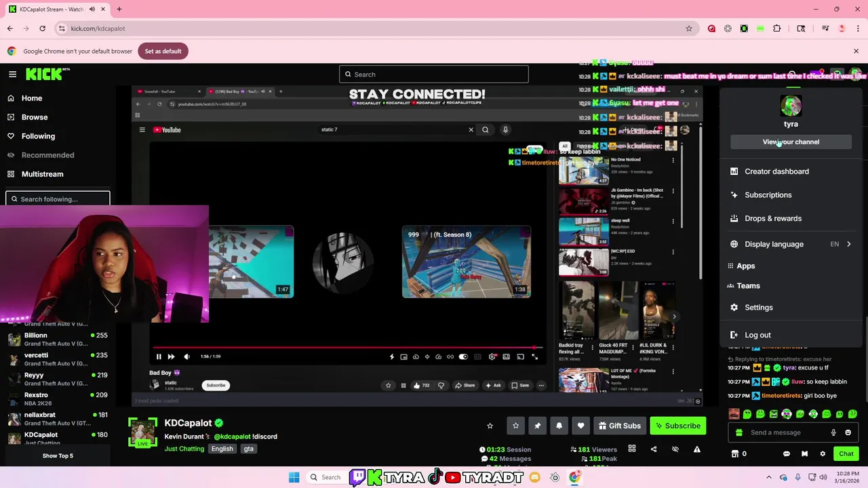Click the English tag under channel name
This screenshot has width=868, height=488.
pyautogui.click(x=222, y=449)
